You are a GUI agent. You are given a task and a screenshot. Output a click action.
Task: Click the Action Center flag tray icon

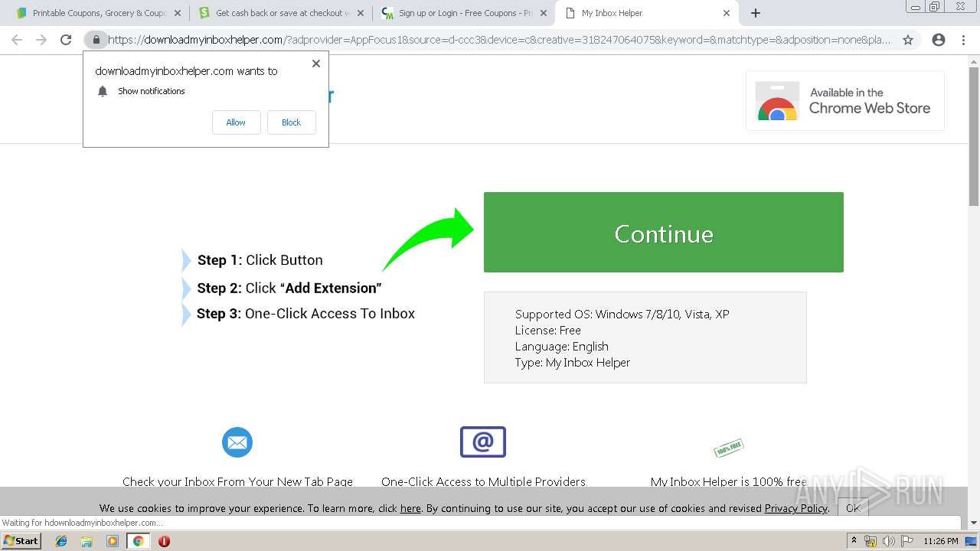(906, 541)
